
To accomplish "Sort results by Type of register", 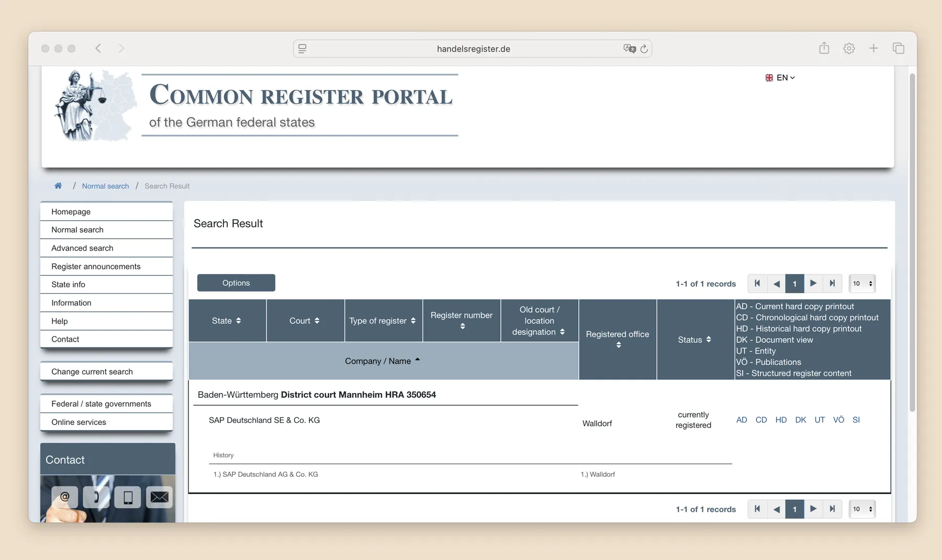I will (x=383, y=321).
